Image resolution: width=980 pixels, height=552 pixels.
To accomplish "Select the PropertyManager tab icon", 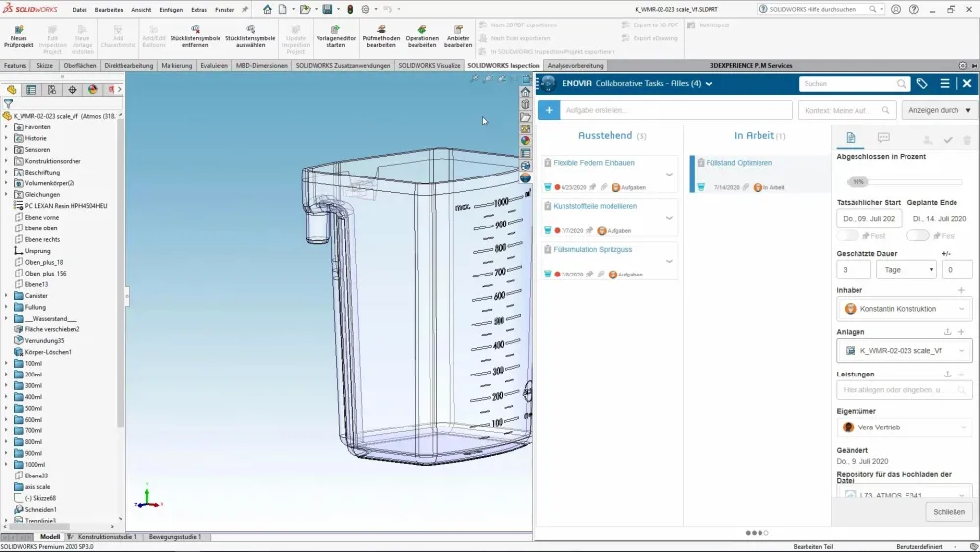I will [x=31, y=90].
